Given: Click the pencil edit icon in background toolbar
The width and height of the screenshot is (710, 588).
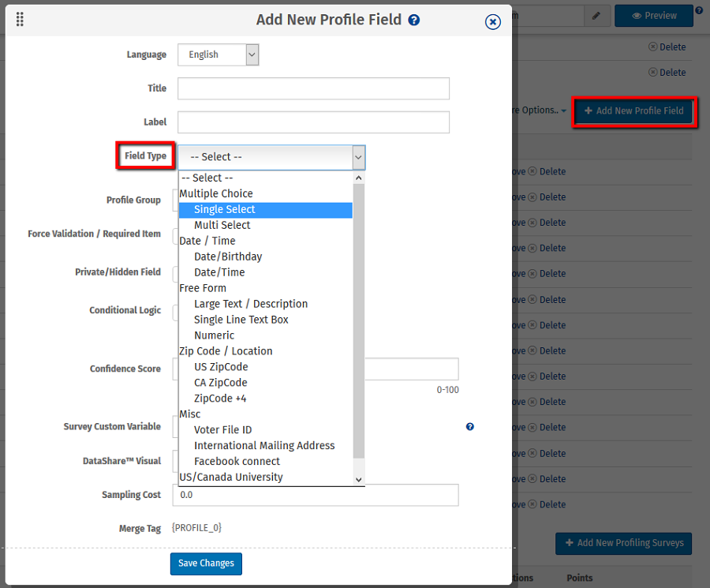Looking at the screenshot, I should tap(596, 16).
